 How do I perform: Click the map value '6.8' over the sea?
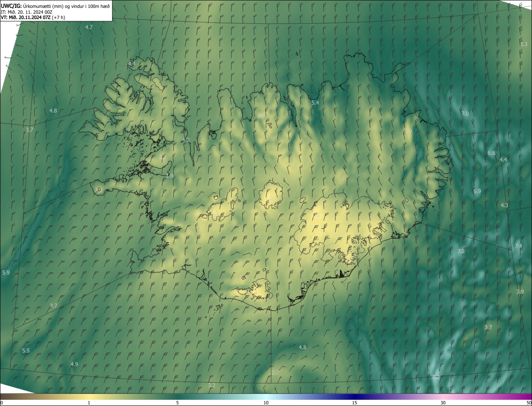click(491, 153)
